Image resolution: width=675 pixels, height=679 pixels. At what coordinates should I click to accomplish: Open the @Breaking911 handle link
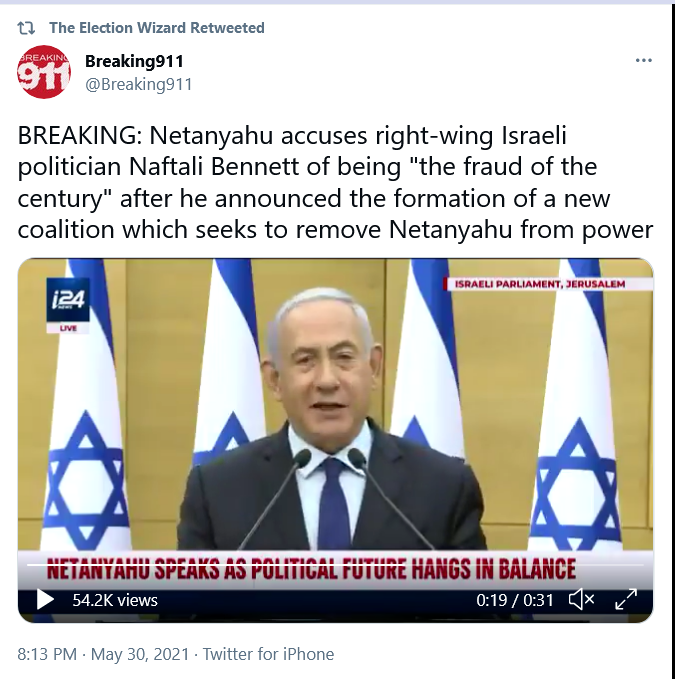[139, 84]
